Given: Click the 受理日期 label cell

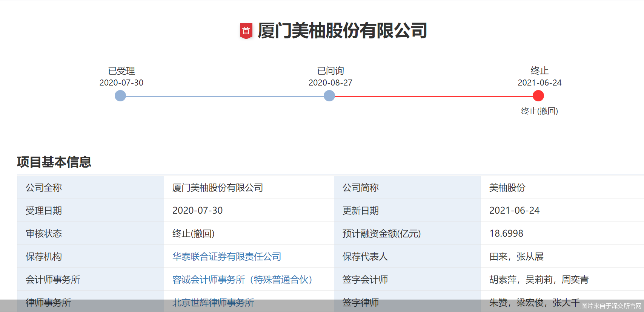Looking at the screenshot, I should coord(91,210).
